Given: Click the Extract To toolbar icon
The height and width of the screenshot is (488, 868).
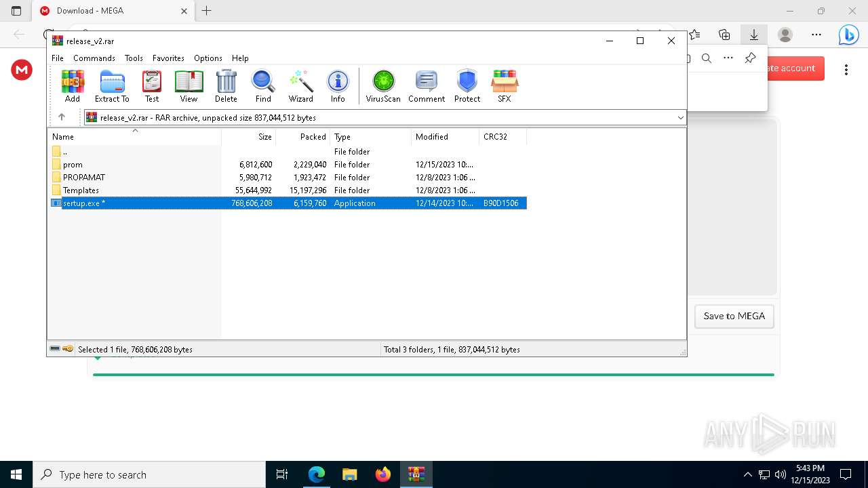Looking at the screenshot, I should tap(112, 86).
